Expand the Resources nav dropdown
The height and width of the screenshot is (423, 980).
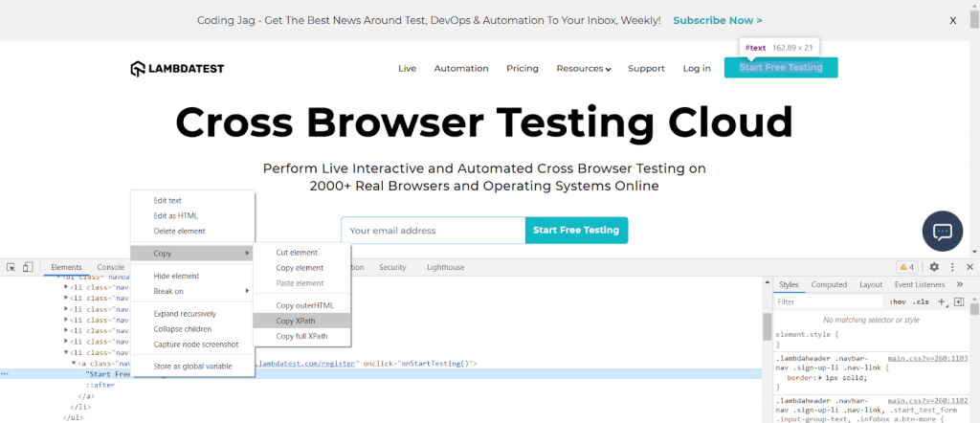click(584, 69)
